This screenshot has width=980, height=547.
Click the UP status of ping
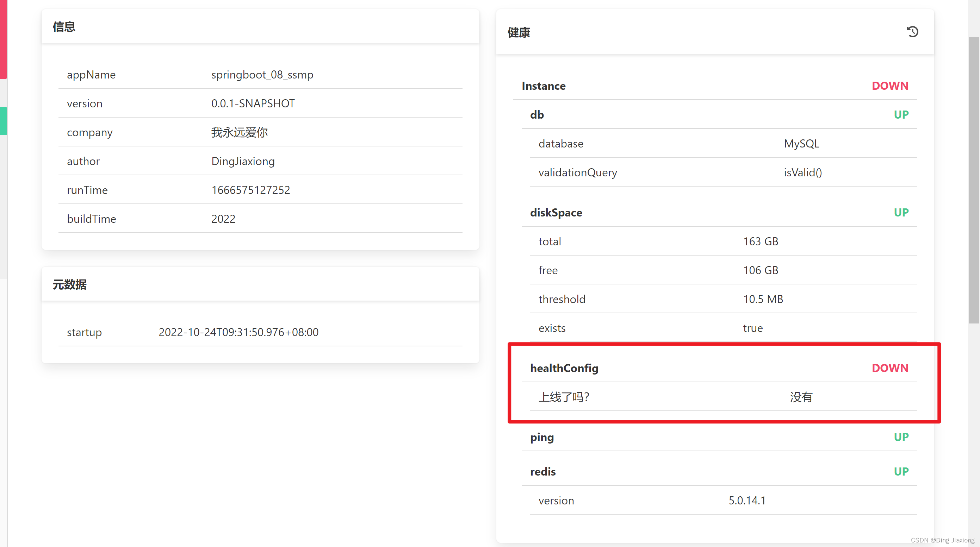click(901, 437)
